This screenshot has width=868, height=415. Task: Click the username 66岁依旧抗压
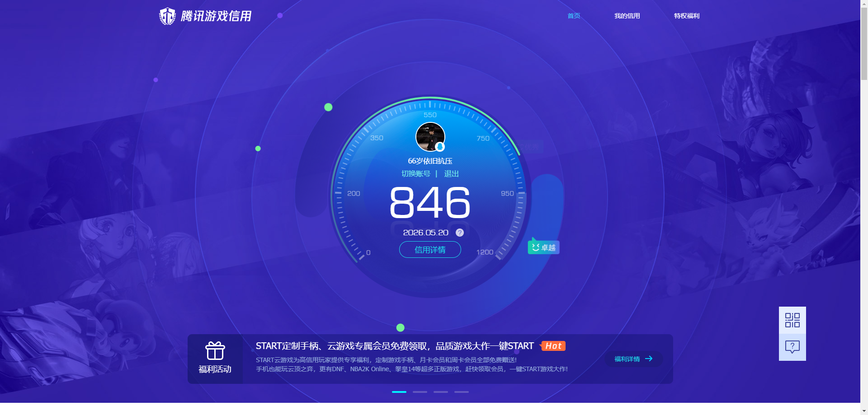pos(430,161)
